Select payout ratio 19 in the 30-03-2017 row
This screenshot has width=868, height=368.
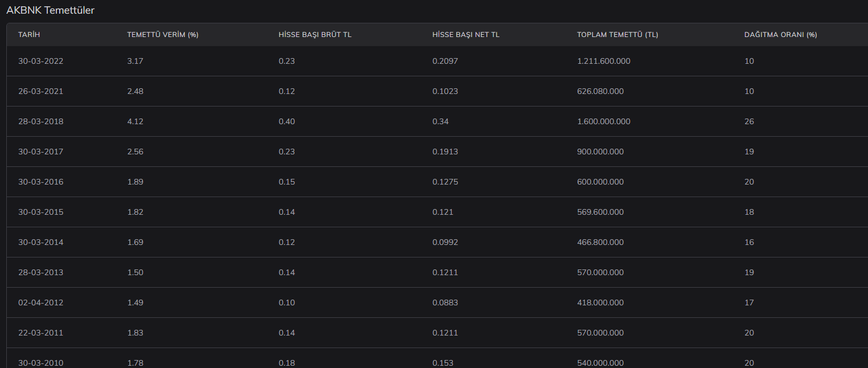point(749,152)
